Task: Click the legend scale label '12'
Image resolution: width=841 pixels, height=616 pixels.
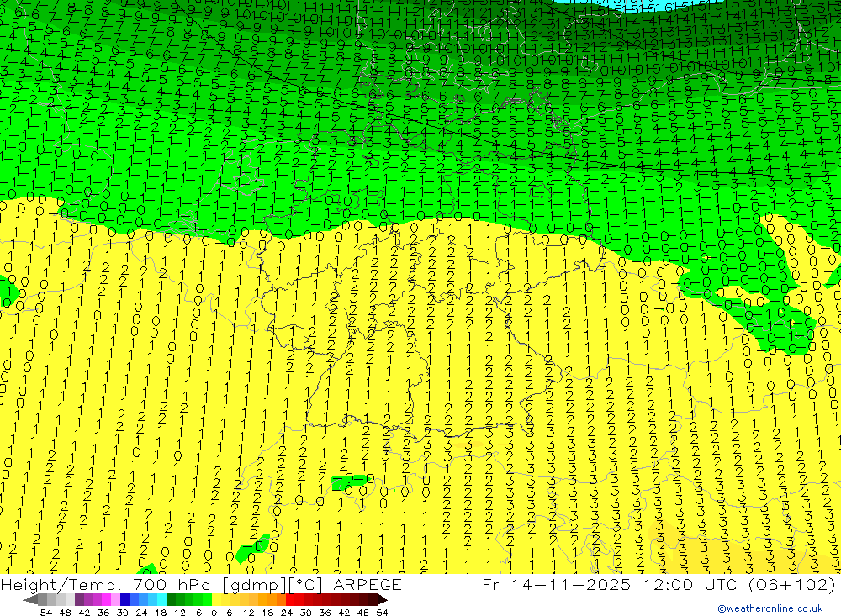Action: pos(249,613)
